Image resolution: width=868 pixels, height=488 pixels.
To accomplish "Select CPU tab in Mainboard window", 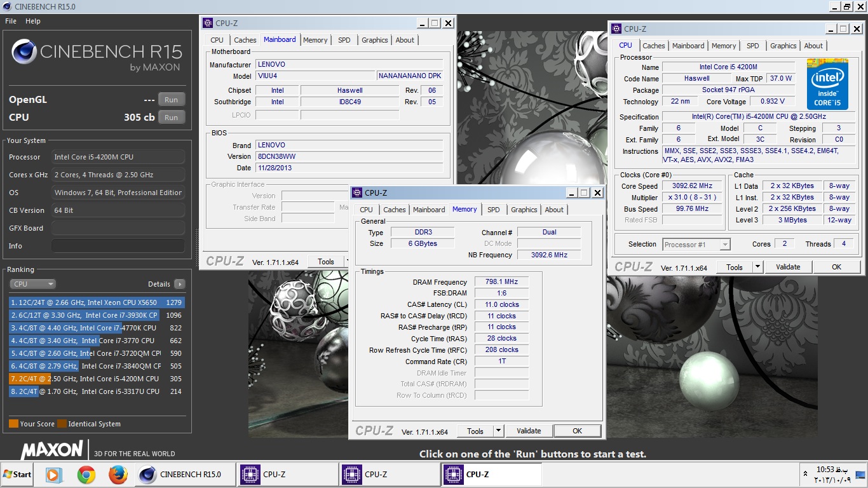I will (x=217, y=40).
